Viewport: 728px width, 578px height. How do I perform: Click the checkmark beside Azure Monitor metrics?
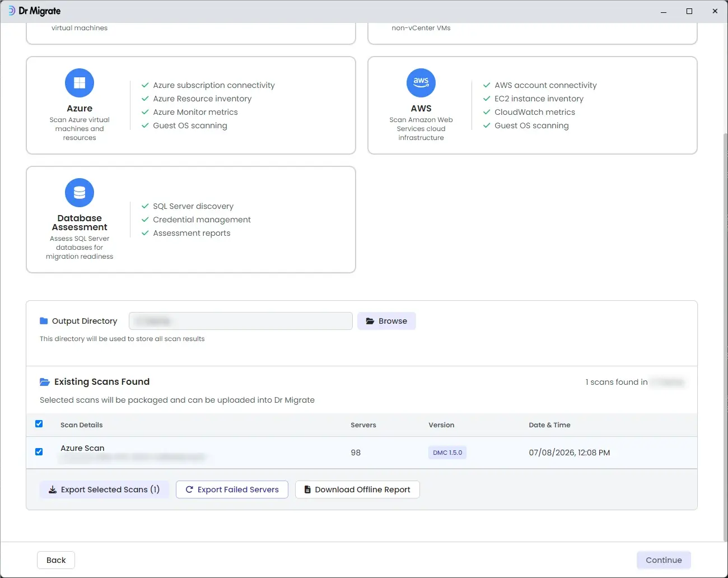coord(145,112)
